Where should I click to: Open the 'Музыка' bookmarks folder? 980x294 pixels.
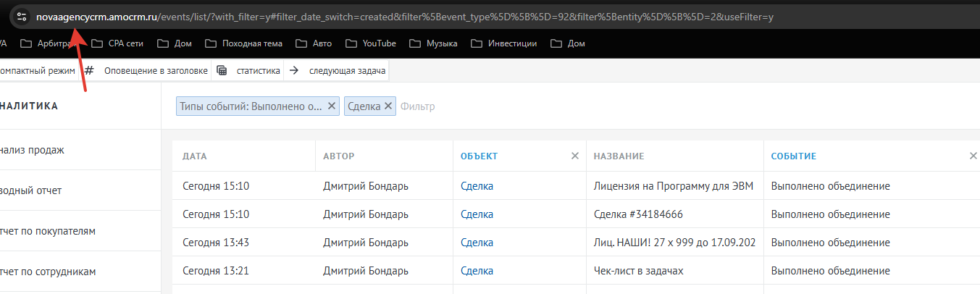pos(433,43)
